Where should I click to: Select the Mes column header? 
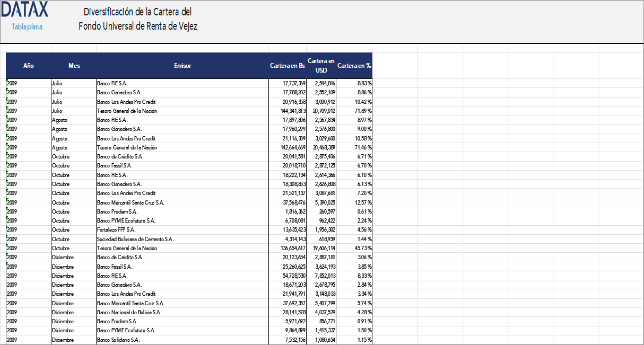click(x=74, y=66)
